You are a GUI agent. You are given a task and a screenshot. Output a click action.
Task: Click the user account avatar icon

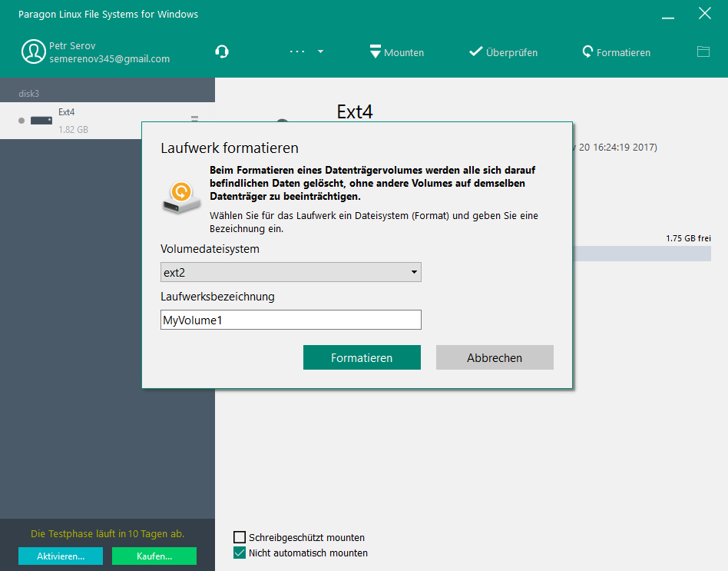33,52
